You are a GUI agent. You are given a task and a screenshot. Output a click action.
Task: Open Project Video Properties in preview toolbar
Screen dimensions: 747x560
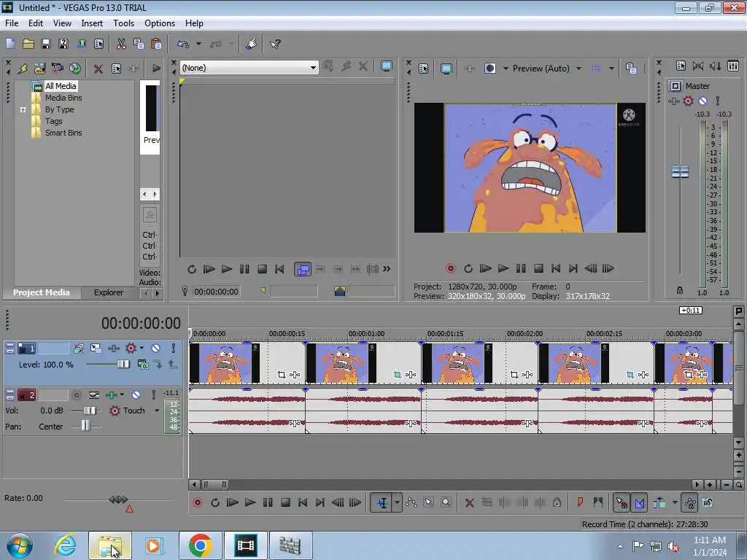(424, 69)
